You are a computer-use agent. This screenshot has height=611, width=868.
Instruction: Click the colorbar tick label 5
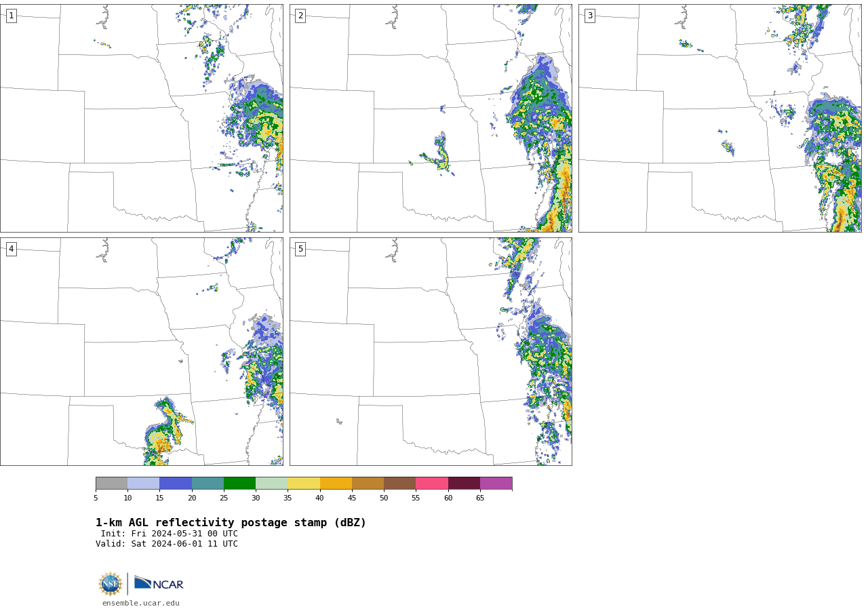pyautogui.click(x=96, y=498)
